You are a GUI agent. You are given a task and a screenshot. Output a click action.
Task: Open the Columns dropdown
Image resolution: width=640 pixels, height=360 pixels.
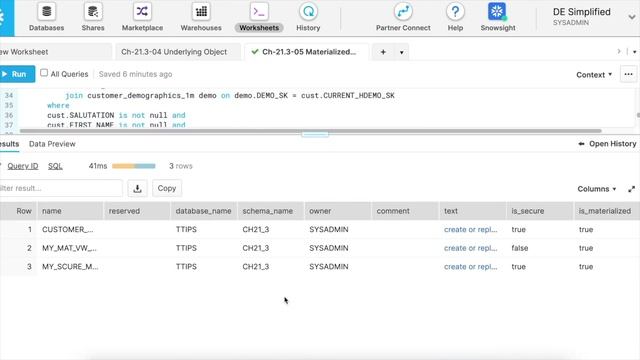596,189
